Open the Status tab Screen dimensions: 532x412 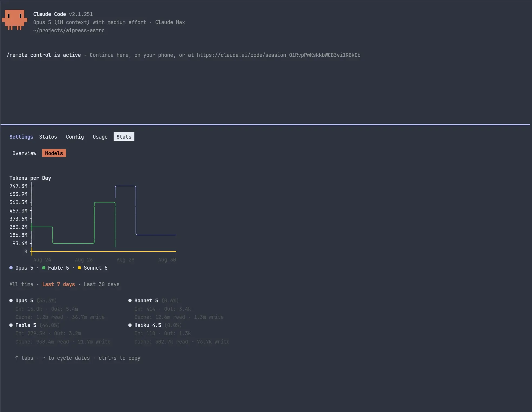click(48, 137)
